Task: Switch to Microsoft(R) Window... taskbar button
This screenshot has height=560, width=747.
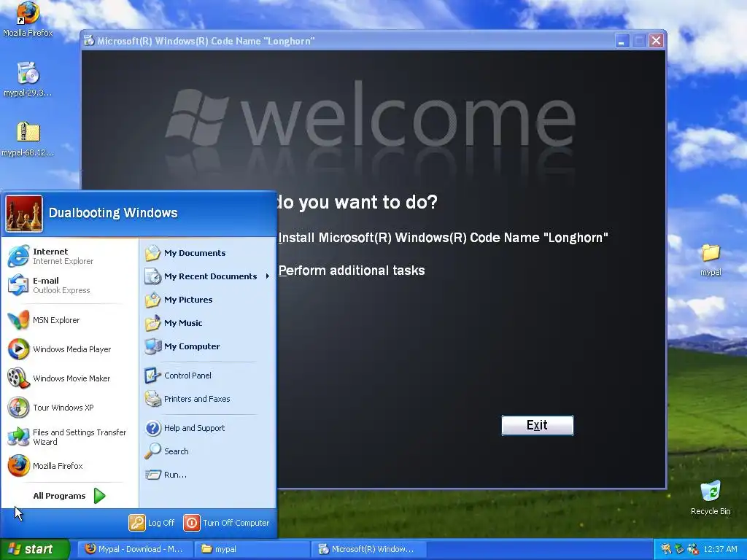Action: 368,549
